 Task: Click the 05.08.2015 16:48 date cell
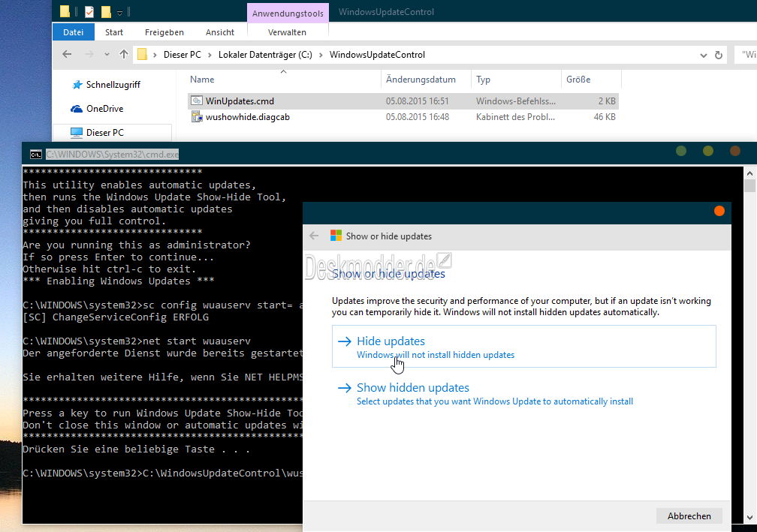pos(417,117)
